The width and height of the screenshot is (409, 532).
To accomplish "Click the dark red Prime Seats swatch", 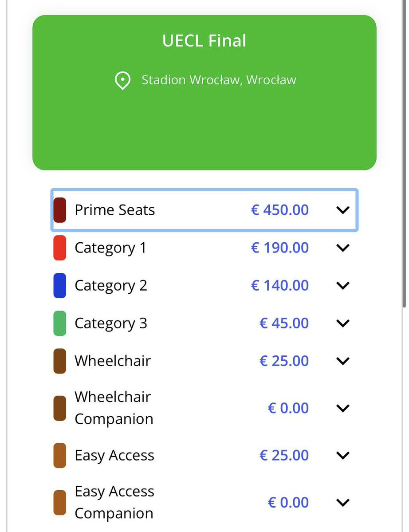I will (60, 210).
